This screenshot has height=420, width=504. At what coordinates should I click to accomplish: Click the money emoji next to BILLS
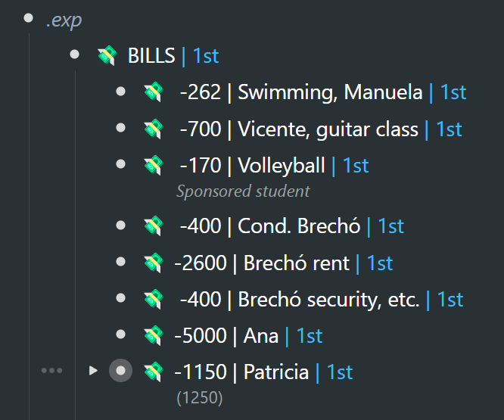click(107, 55)
